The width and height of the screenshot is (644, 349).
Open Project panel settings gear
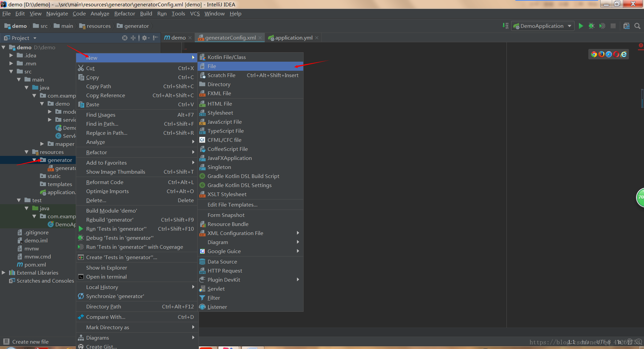145,38
